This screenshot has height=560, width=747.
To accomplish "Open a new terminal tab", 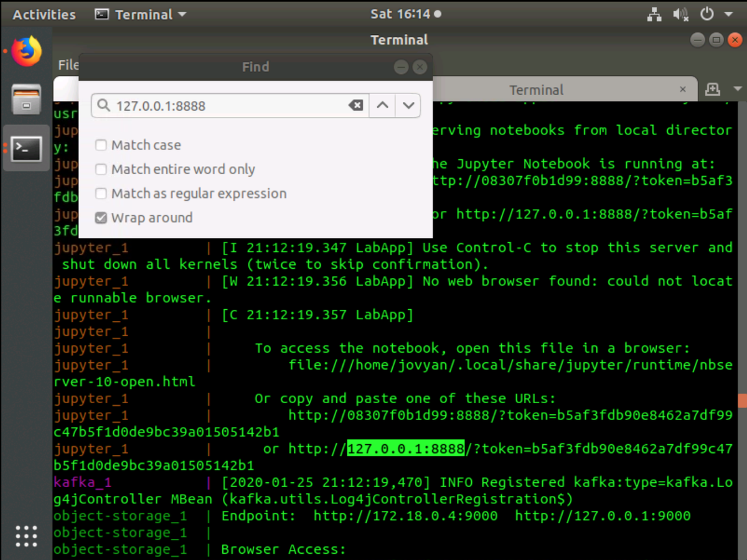I will [x=712, y=89].
